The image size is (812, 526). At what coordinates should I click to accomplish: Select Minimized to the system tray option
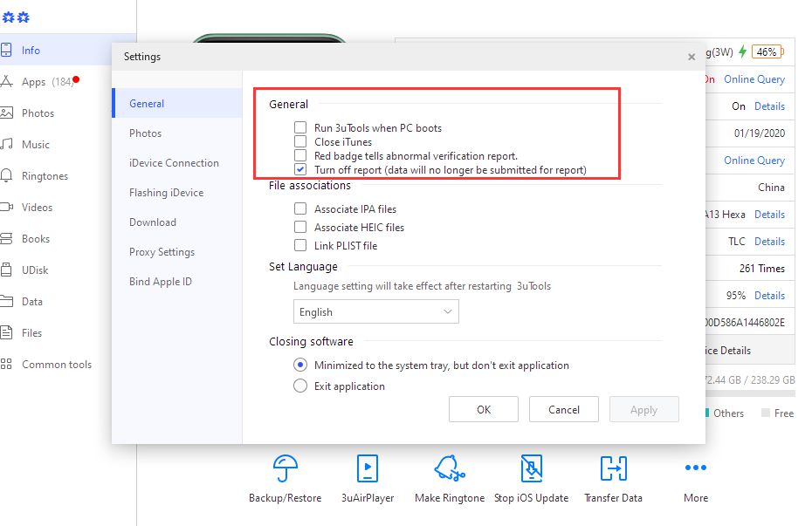(300, 365)
